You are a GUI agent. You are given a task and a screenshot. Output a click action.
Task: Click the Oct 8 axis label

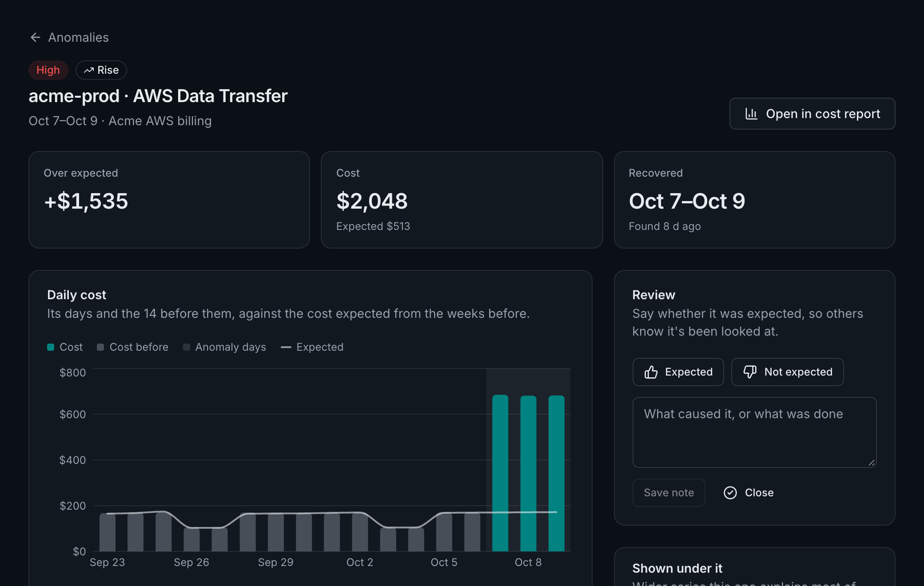pyautogui.click(x=528, y=562)
